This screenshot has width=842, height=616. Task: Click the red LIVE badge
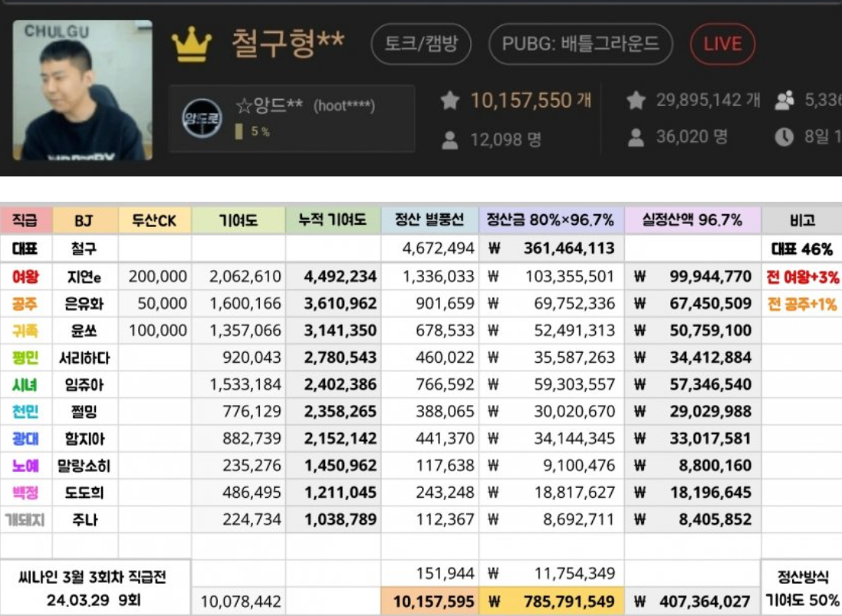point(722,44)
